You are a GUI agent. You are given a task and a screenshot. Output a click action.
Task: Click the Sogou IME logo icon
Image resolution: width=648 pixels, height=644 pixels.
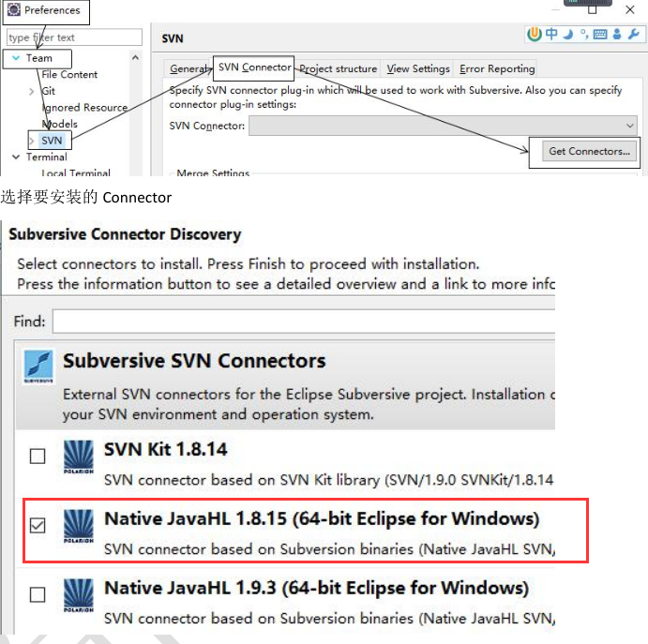click(x=534, y=34)
